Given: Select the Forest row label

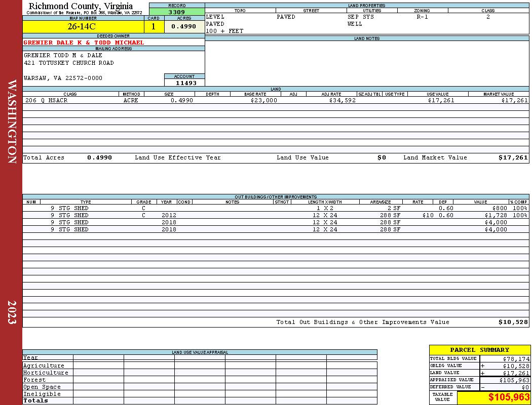Looking at the screenshot, I should (34, 380).
